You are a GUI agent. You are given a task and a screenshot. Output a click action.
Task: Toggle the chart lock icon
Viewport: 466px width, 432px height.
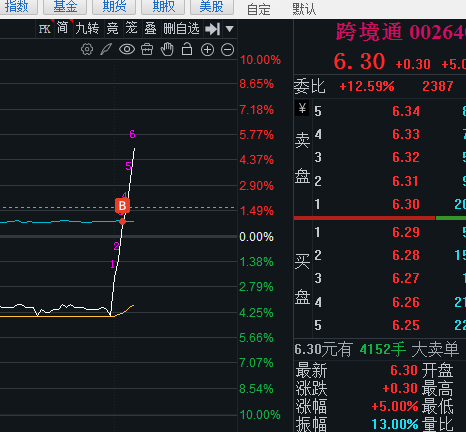click(187, 49)
